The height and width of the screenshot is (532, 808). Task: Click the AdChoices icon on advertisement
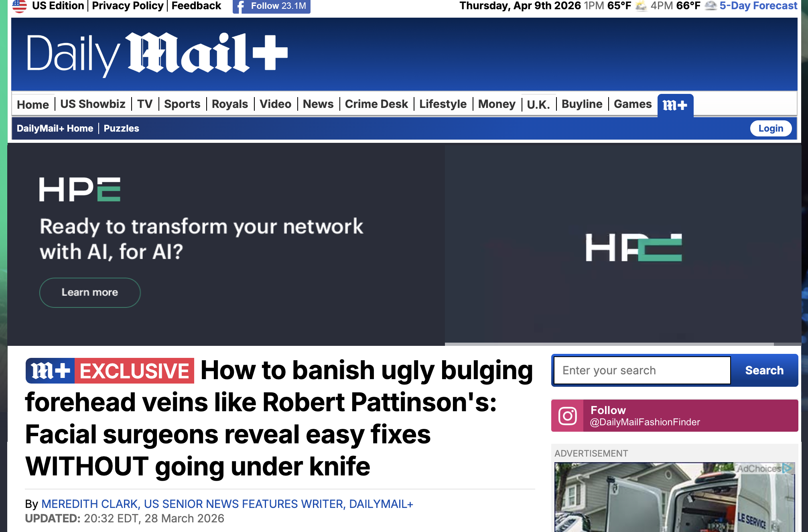pos(788,468)
